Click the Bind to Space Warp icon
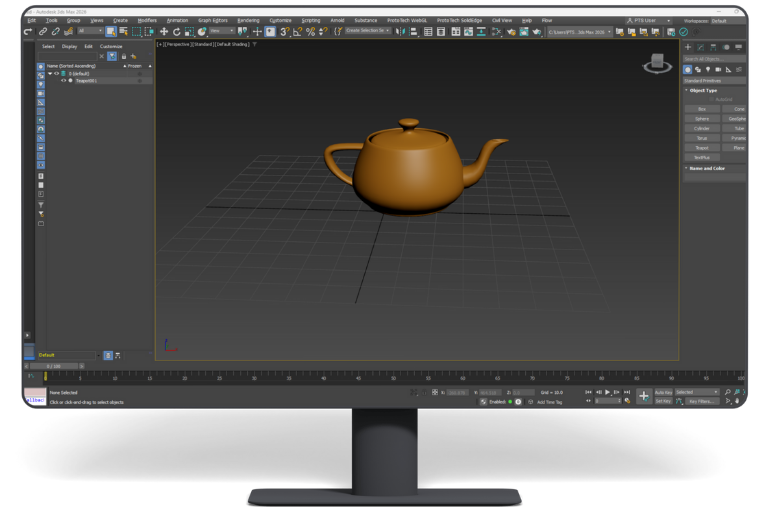The image size is (768, 512). (68, 32)
